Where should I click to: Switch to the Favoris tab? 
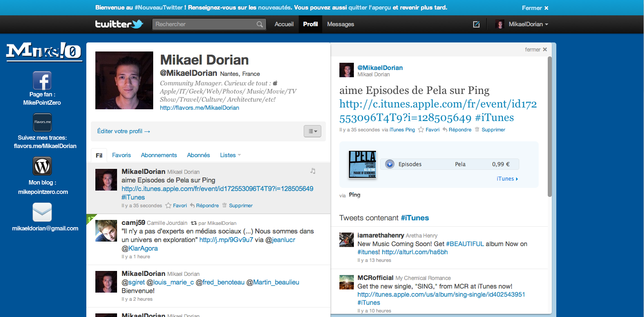(122, 155)
